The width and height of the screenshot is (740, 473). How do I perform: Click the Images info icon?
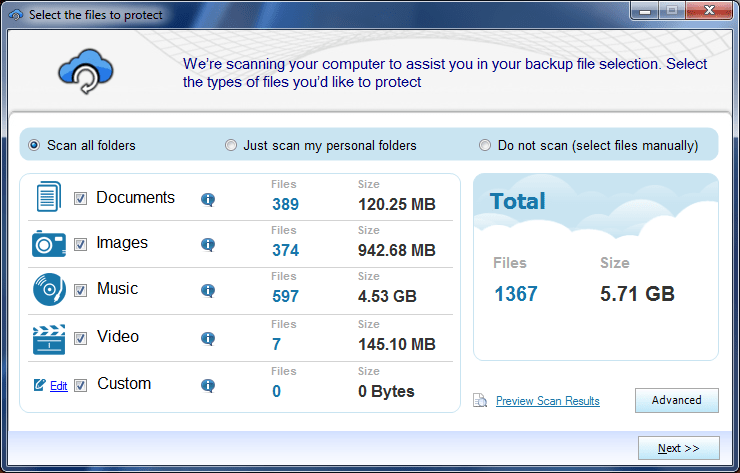pos(208,244)
